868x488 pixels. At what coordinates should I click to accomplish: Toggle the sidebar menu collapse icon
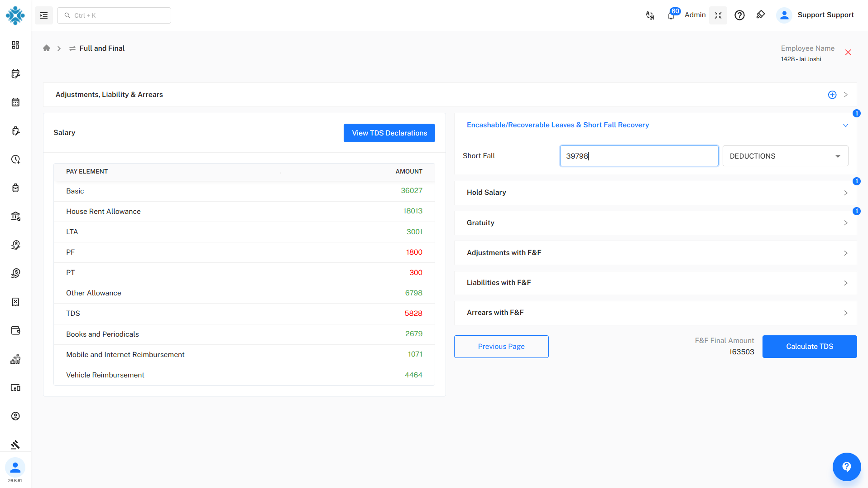44,15
